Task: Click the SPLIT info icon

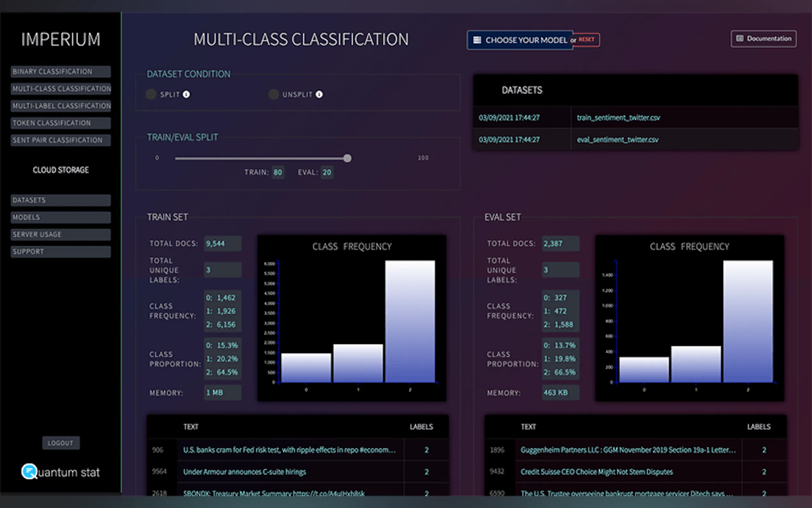Action: click(186, 94)
